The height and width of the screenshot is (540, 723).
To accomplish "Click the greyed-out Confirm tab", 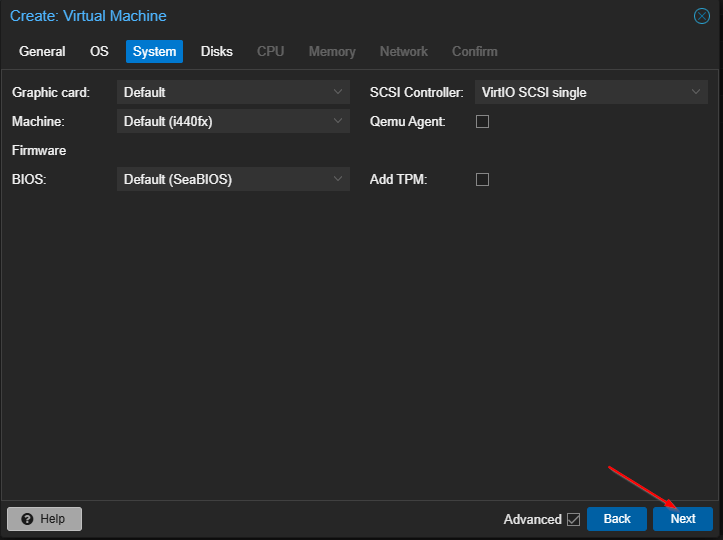I will 474,51.
